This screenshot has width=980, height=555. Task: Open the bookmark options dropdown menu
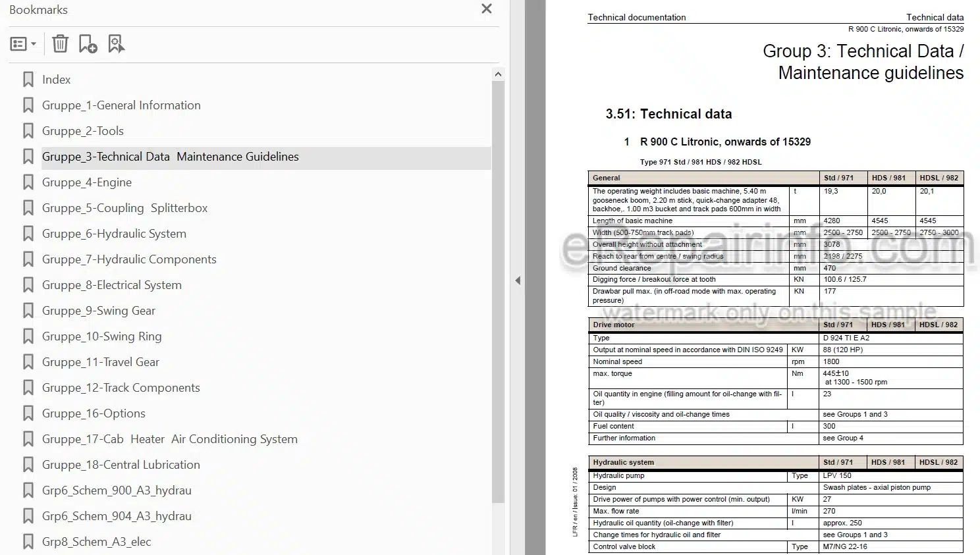[x=23, y=44]
